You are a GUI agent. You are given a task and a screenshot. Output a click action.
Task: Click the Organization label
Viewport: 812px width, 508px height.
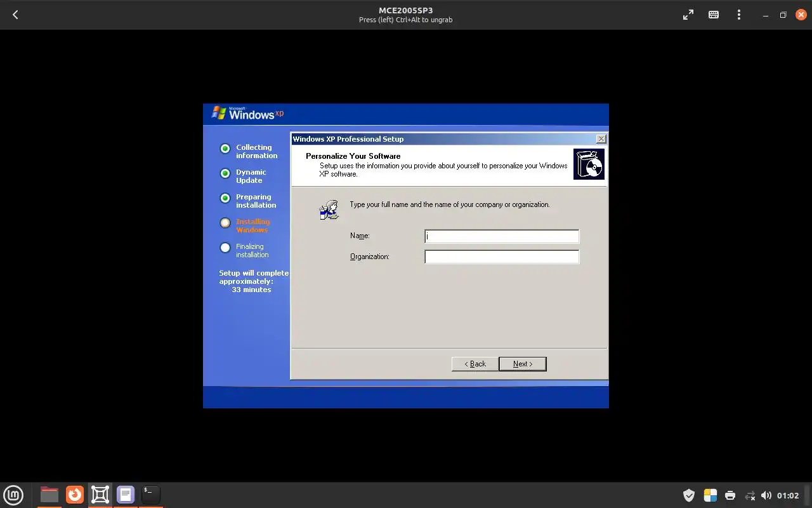click(370, 257)
